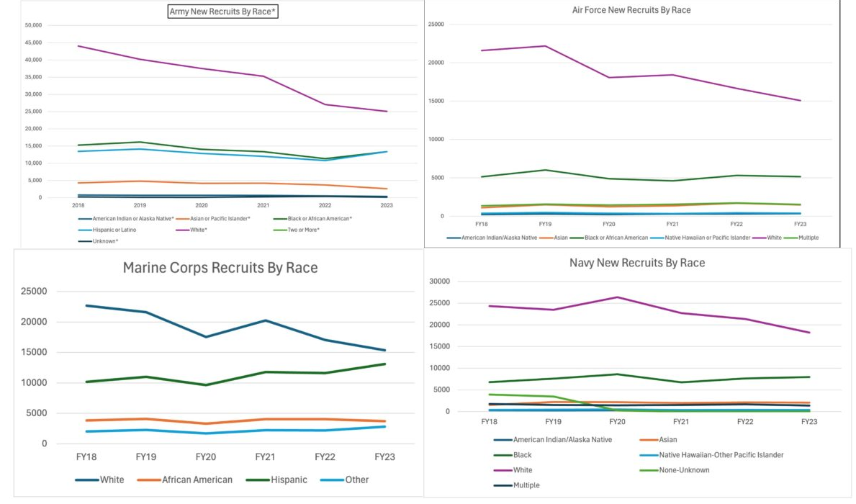Select 'Multiple' in the Air Force legend
Screen dimensions: 856x504
tap(808, 238)
